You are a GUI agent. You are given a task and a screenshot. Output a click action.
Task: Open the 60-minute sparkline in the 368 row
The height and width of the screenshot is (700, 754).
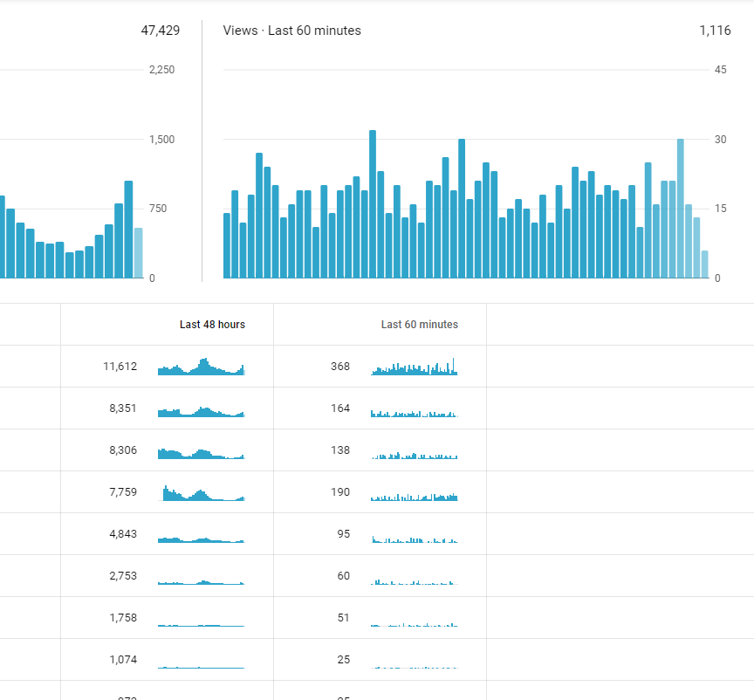415,367
